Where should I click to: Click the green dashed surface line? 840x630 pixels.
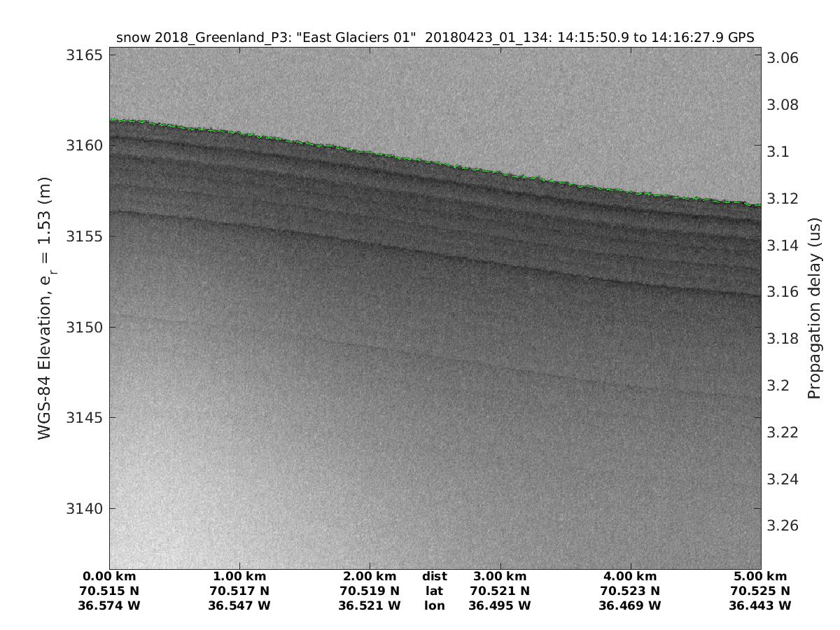pyautogui.click(x=434, y=162)
